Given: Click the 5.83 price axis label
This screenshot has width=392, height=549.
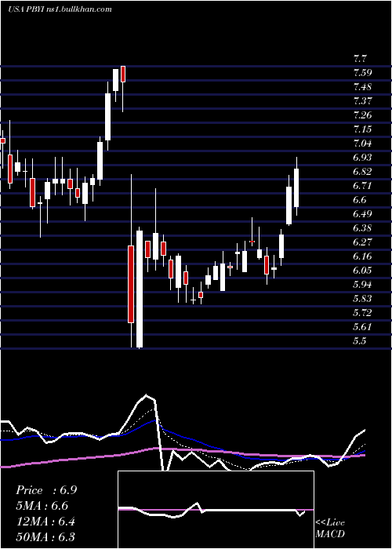Looking at the screenshot, I should click(x=362, y=299).
